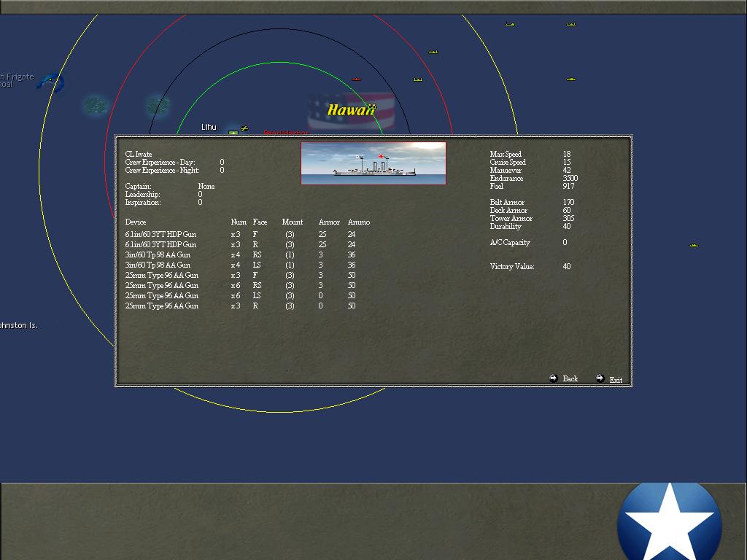Click the Lihu base label on map
Image resolution: width=747 pixels, height=560 pixels.
point(209,127)
